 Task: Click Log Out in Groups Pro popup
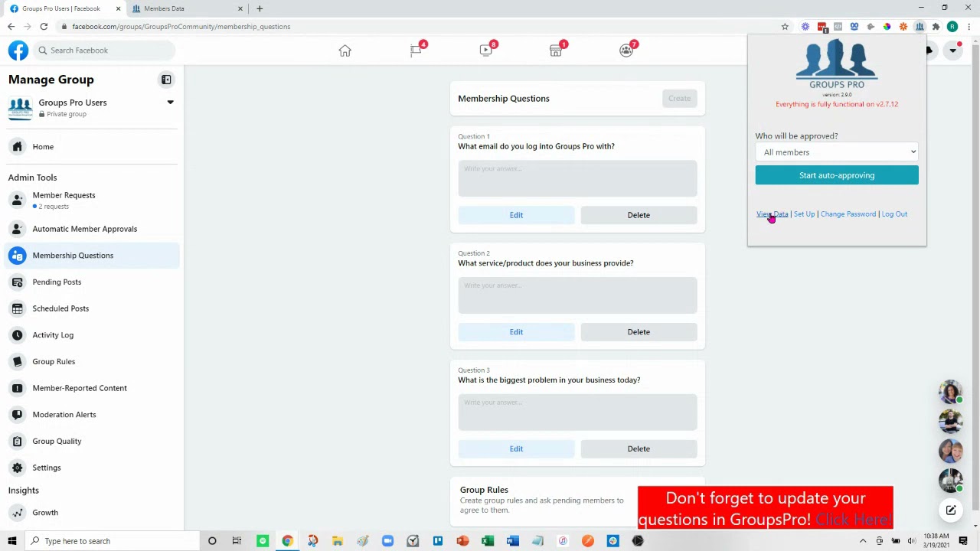click(x=894, y=214)
